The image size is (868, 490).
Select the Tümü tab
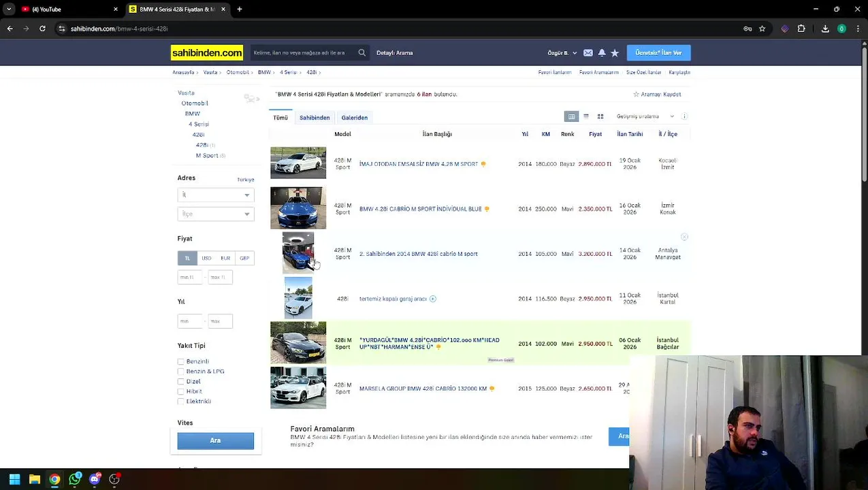(x=280, y=118)
